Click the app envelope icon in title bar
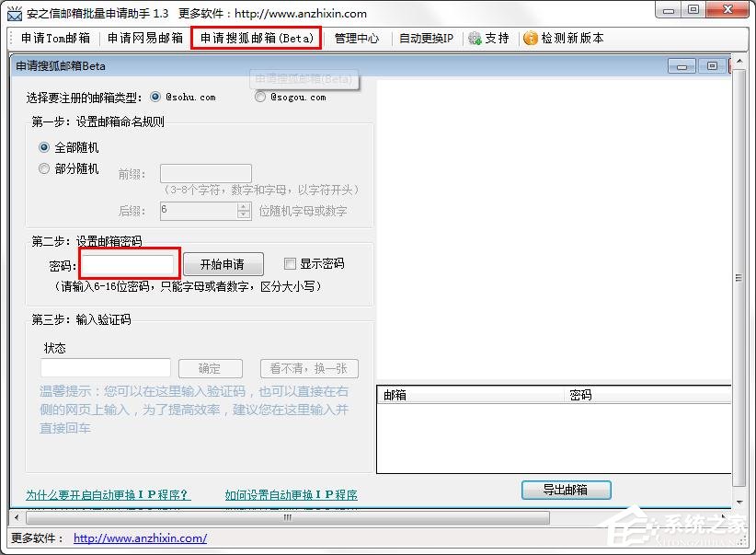Viewport: 756px width, 555px height. pyautogui.click(x=15, y=14)
